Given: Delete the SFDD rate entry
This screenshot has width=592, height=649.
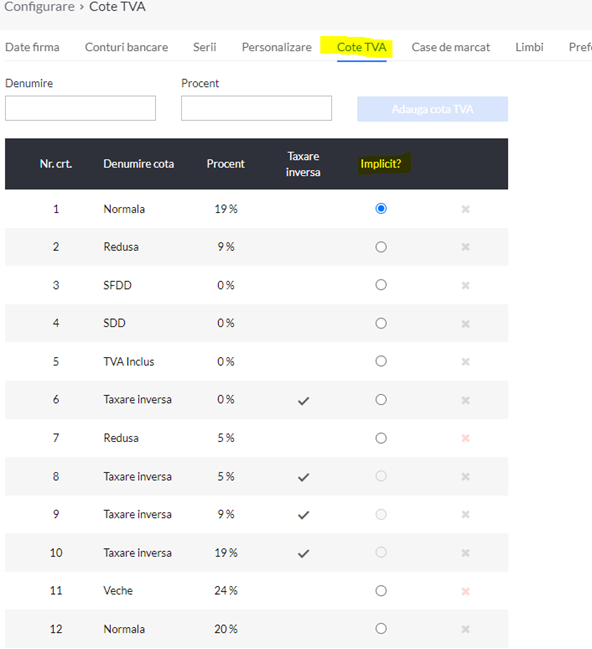Looking at the screenshot, I should coord(465,285).
